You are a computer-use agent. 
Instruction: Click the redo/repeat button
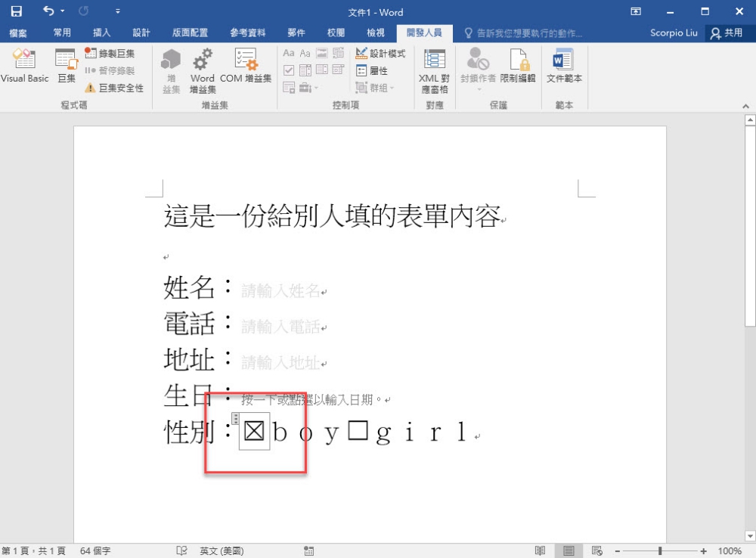pyautogui.click(x=83, y=11)
